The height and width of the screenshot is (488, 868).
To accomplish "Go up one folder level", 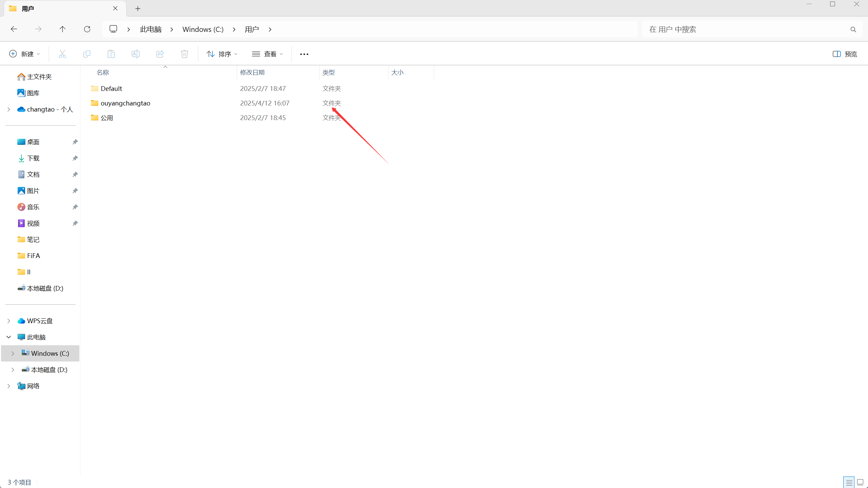I will pos(62,29).
